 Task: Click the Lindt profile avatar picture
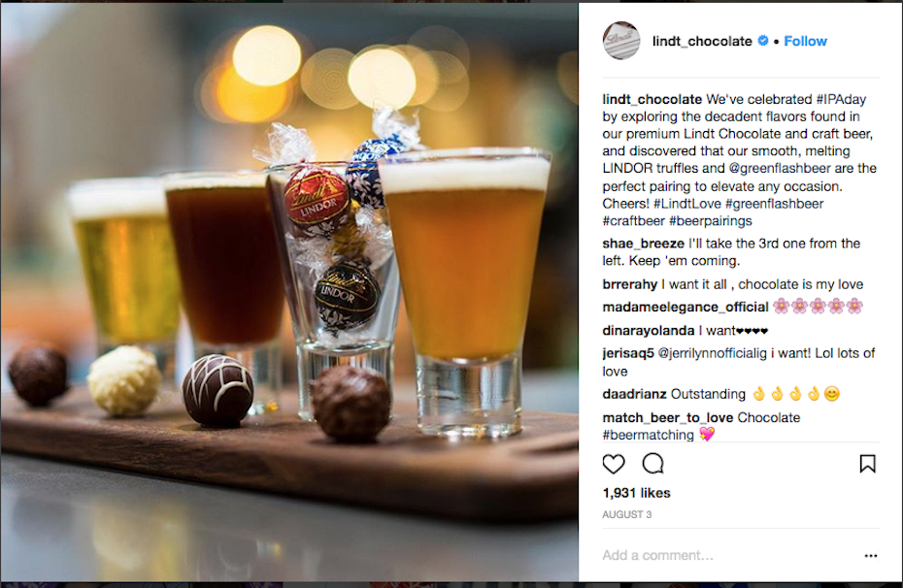click(620, 41)
